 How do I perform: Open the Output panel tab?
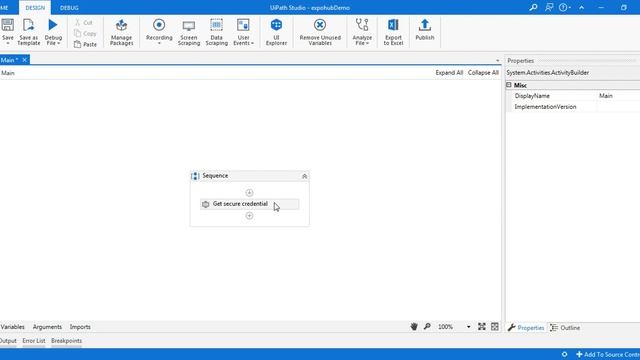(8, 341)
